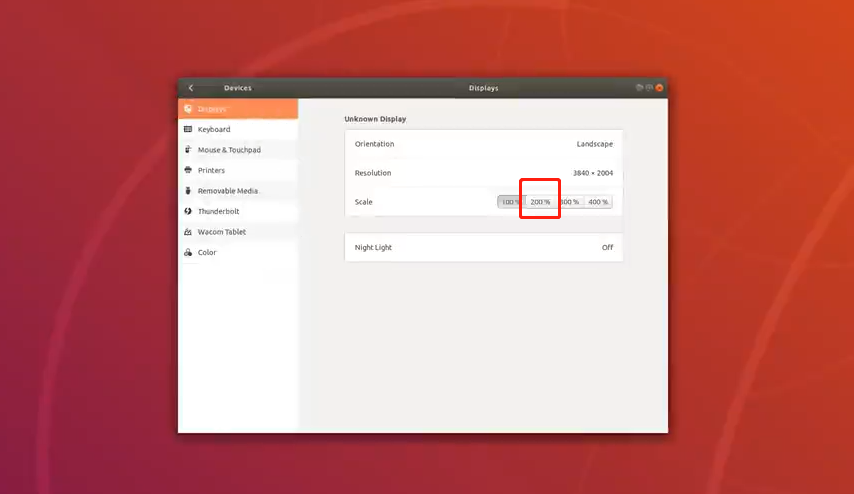Click the Scale label
Screen dimensions: 854x494
coord(363,202)
